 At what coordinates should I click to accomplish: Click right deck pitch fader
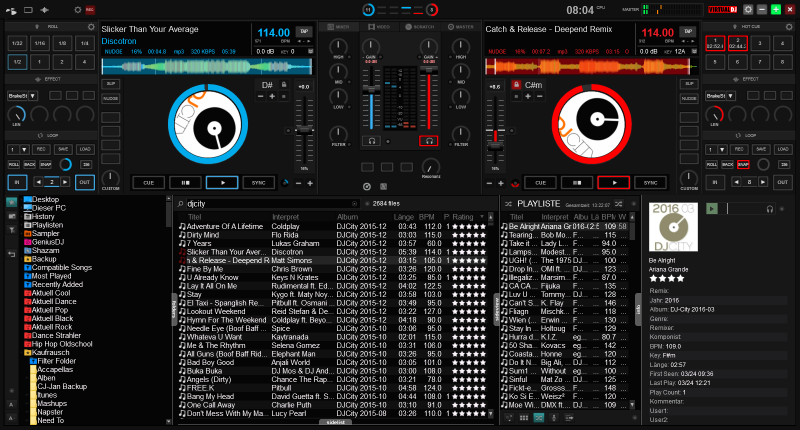494,146
